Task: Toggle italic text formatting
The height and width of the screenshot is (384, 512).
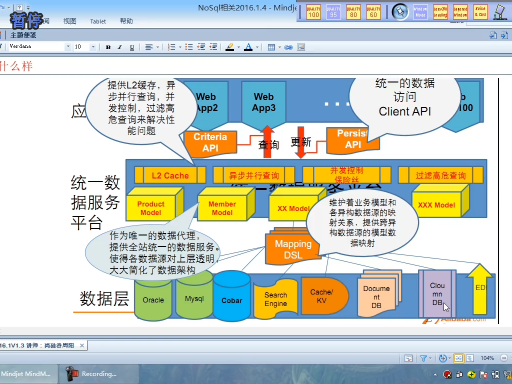Action: (120, 47)
